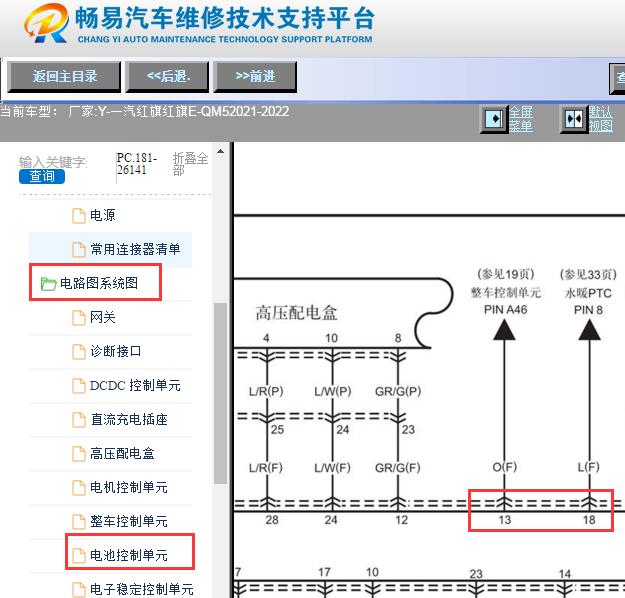Open DCDC 控制单元 diagram

pos(135,386)
